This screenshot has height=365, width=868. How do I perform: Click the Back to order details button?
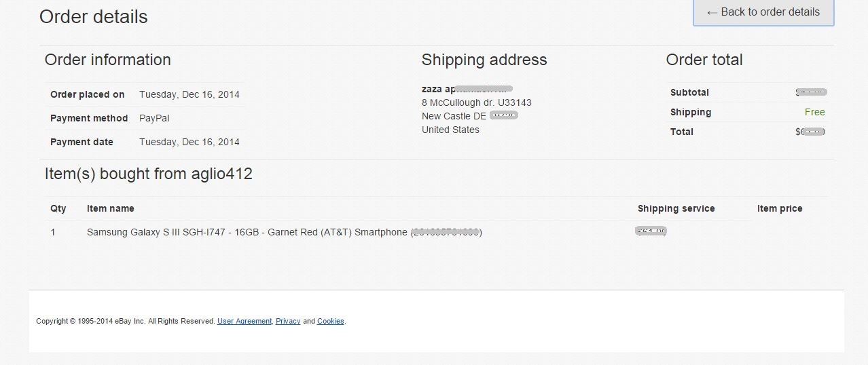pyautogui.click(x=763, y=12)
